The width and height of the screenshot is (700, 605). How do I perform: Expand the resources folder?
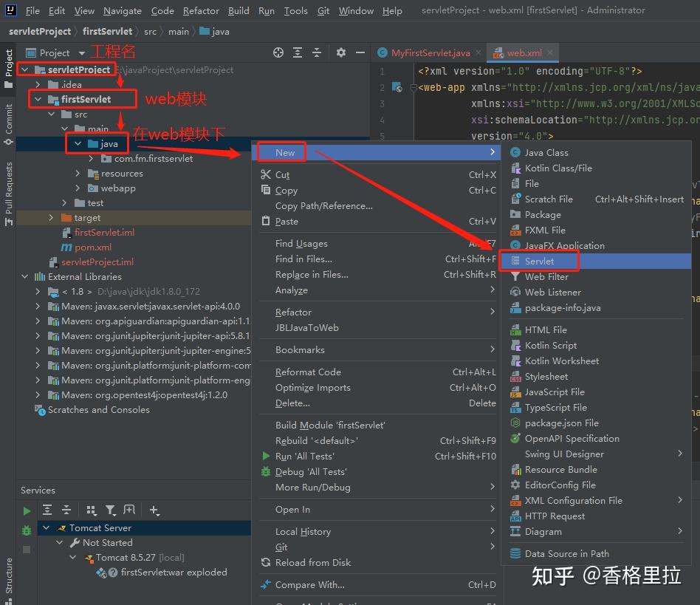click(x=78, y=174)
